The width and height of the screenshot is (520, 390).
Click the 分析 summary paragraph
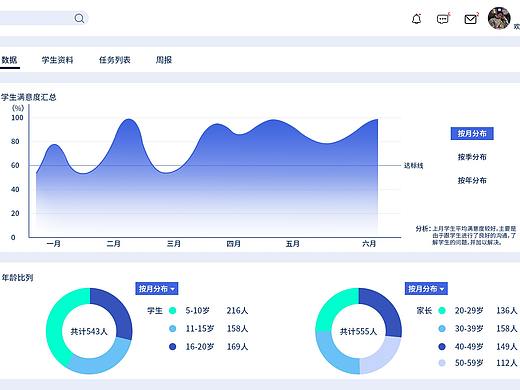tap(466, 235)
